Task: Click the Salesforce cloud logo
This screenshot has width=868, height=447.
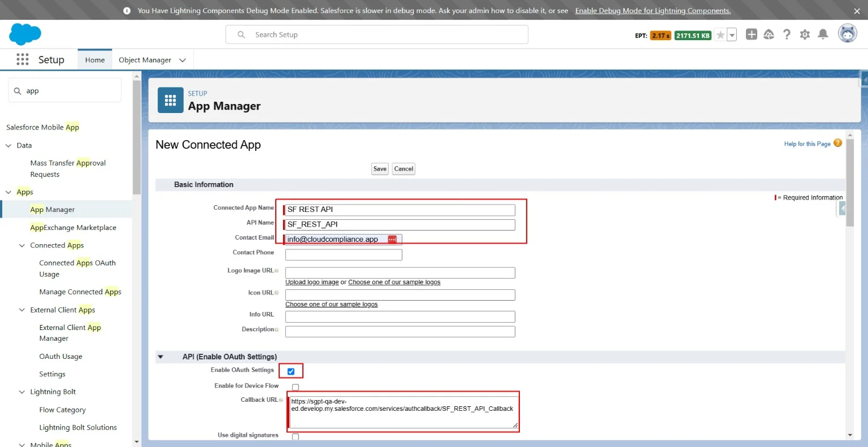Action: point(25,34)
